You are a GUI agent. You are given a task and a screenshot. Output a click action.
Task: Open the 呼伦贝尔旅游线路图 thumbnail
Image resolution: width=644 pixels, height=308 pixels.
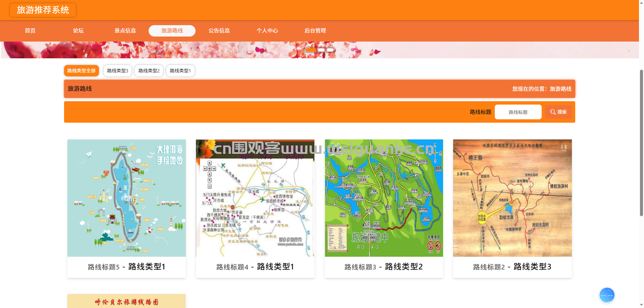[x=126, y=301]
